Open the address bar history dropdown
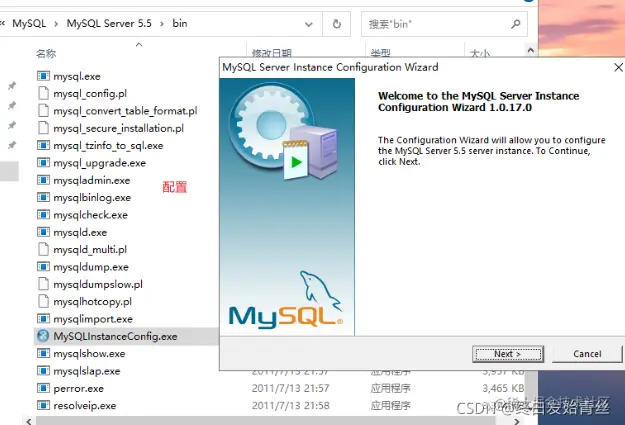Screen dimensions: 625x425 pyautogui.click(x=309, y=24)
